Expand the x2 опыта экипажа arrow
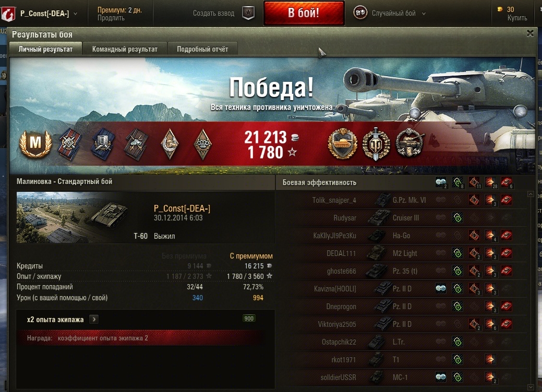Screen dimensions: 542x392 click(x=94, y=319)
